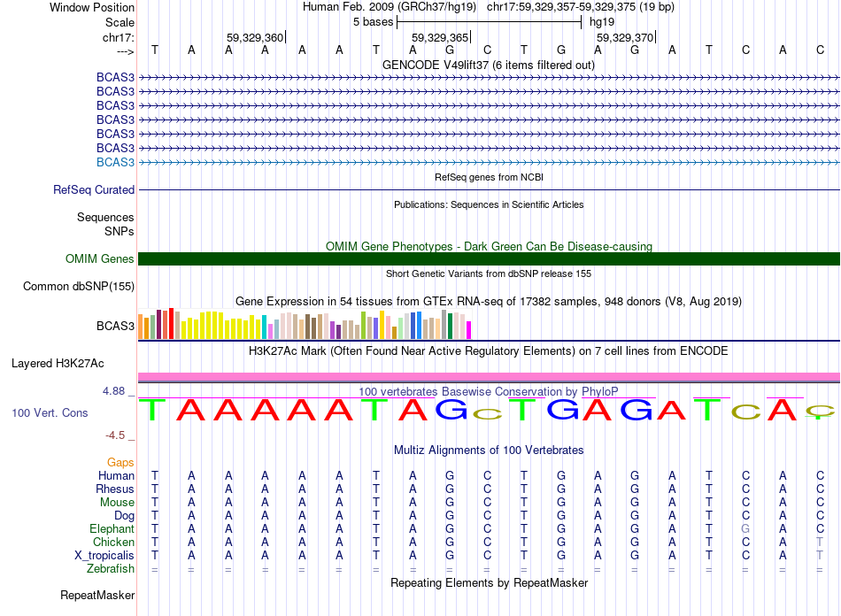Click the chr17:59,329,357-59,329,375 position text
841x616 pixels.
point(581,7)
